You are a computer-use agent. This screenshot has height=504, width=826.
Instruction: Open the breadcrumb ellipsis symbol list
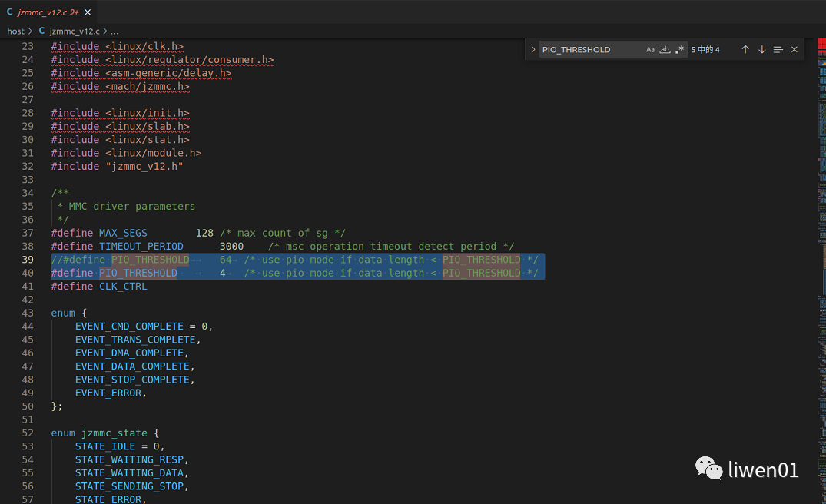coord(114,31)
